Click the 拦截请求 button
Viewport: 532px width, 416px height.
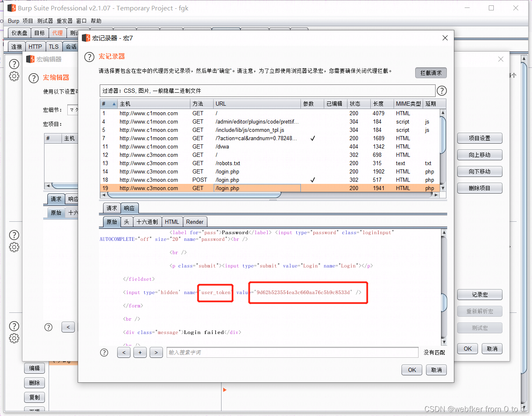[x=431, y=73]
